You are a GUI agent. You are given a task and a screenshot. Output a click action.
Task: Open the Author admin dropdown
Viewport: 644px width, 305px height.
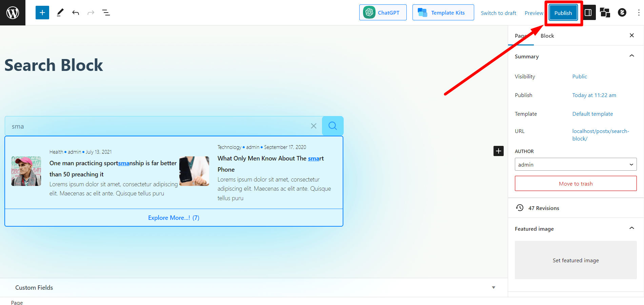coord(576,165)
